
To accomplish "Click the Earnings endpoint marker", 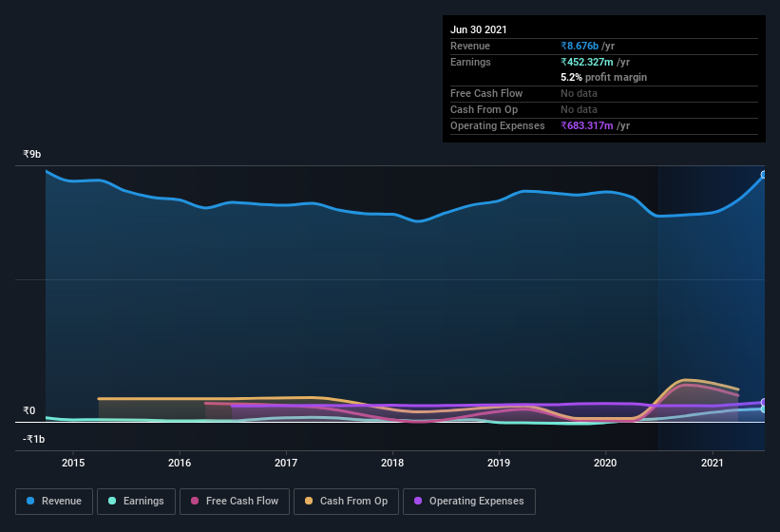I will pos(764,409).
